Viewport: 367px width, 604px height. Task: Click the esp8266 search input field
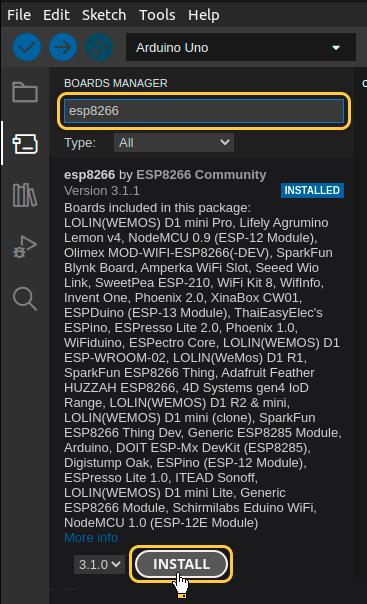[204, 111]
